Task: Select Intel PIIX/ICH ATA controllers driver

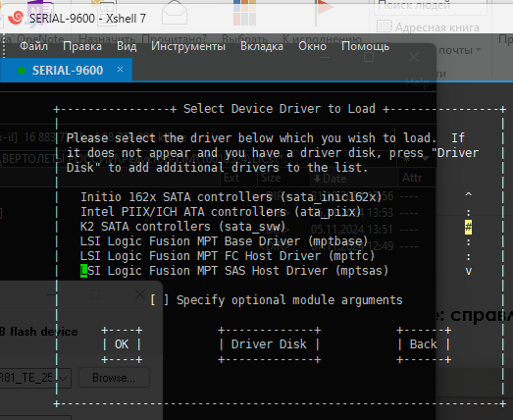Action: pos(221,212)
